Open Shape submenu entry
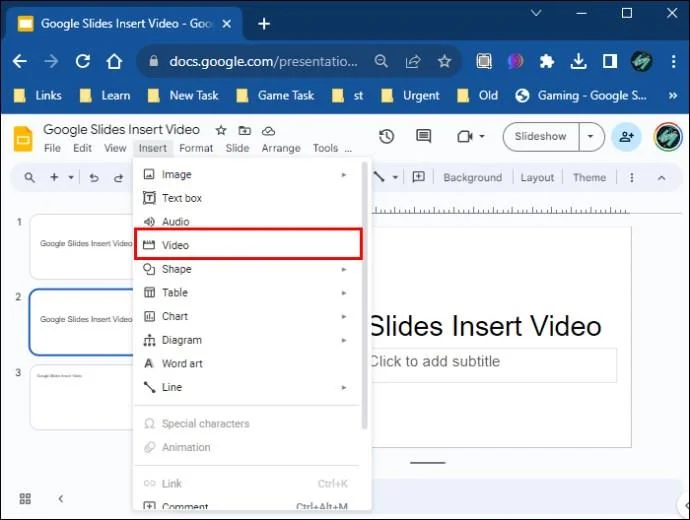 (x=248, y=269)
